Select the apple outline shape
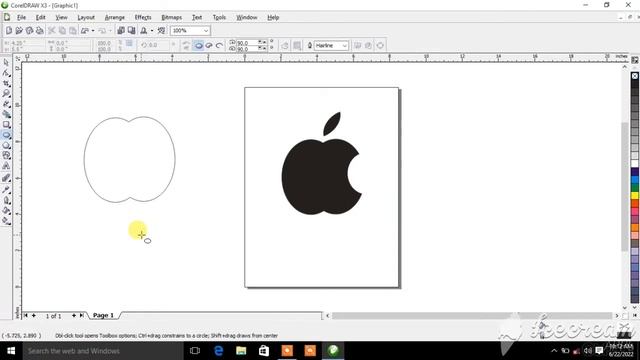 pos(129,159)
